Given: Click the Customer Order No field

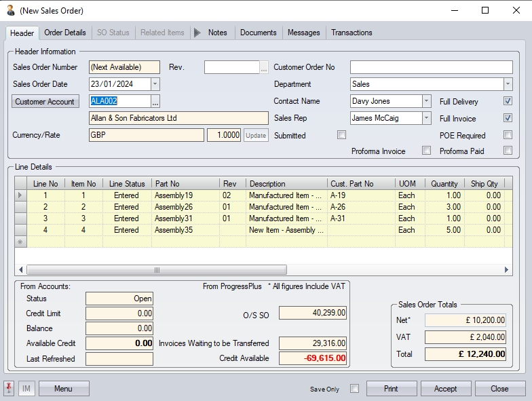Looking at the screenshot, I should [x=431, y=67].
